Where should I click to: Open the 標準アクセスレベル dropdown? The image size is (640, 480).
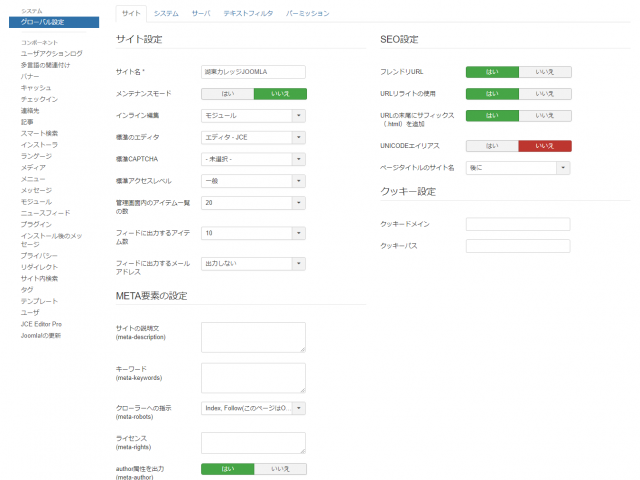[253, 181]
